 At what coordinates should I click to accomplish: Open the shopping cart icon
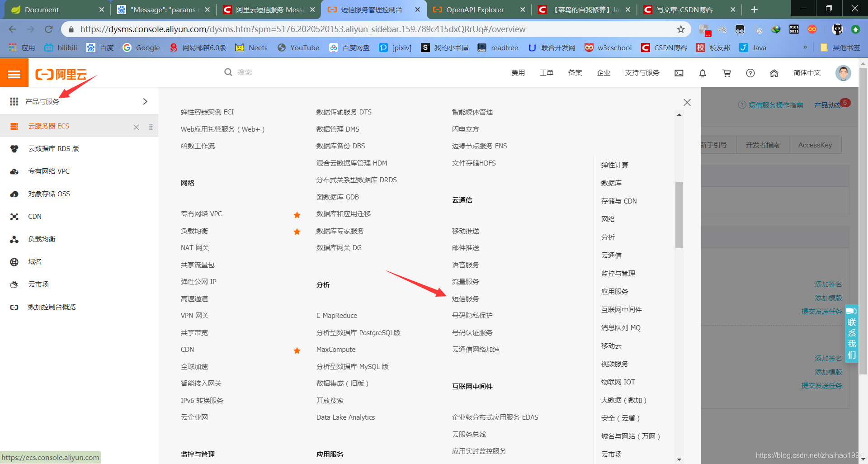click(x=726, y=73)
